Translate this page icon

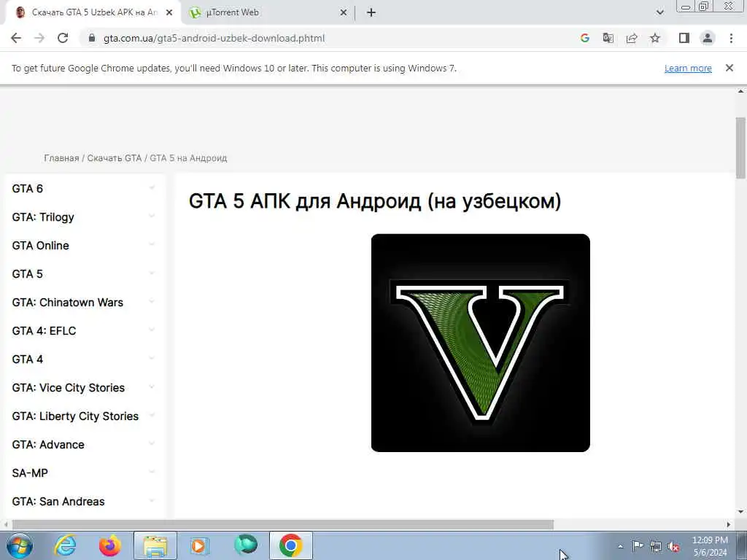click(608, 38)
